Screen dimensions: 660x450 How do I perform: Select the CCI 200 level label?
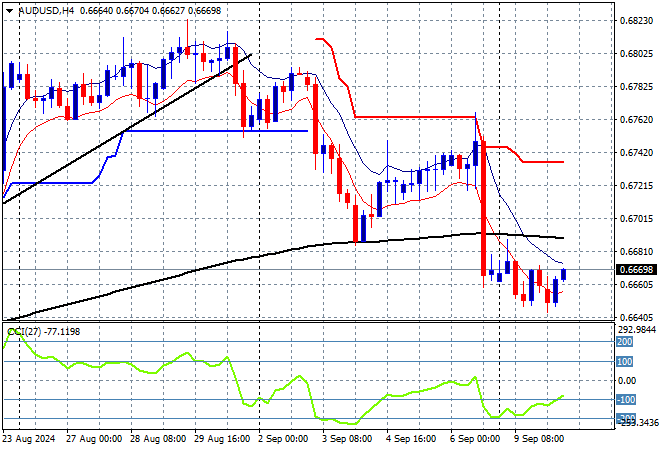coord(625,342)
